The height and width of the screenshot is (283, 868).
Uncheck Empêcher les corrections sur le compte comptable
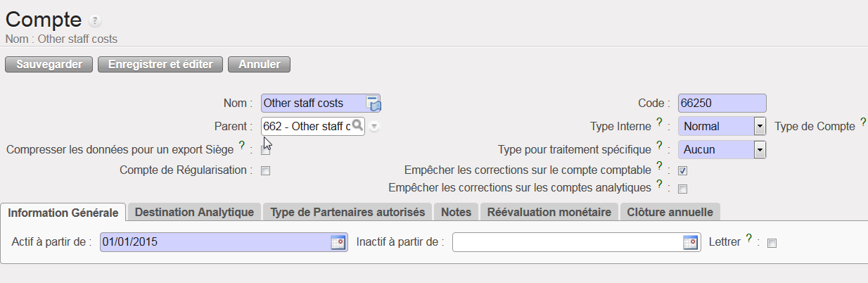pos(682,170)
